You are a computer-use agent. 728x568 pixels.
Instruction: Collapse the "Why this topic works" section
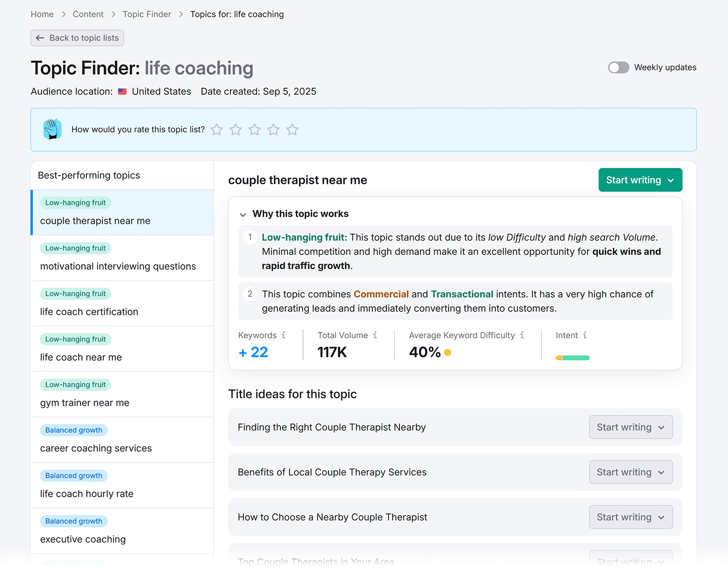[243, 214]
